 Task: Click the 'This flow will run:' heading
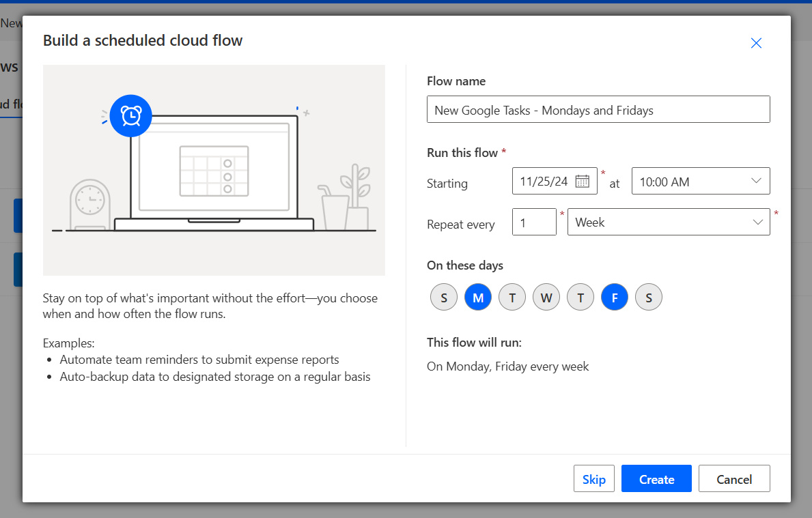click(x=475, y=343)
